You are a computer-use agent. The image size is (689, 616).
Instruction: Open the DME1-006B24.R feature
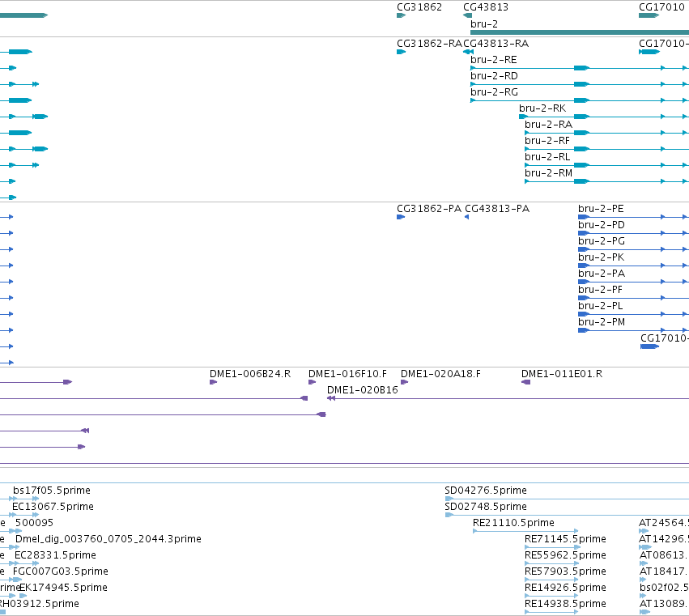(250, 374)
